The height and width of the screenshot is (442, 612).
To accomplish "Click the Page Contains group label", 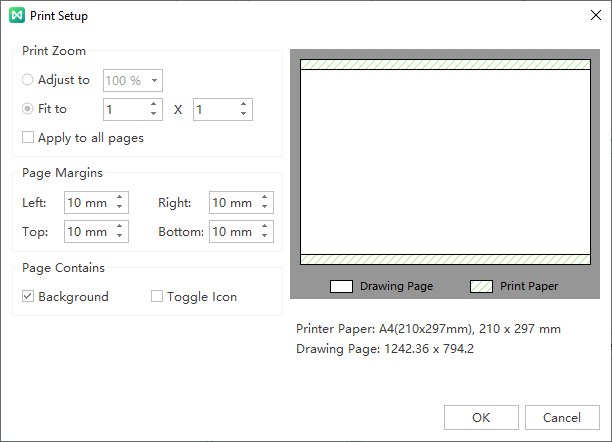I will pyautogui.click(x=63, y=268).
